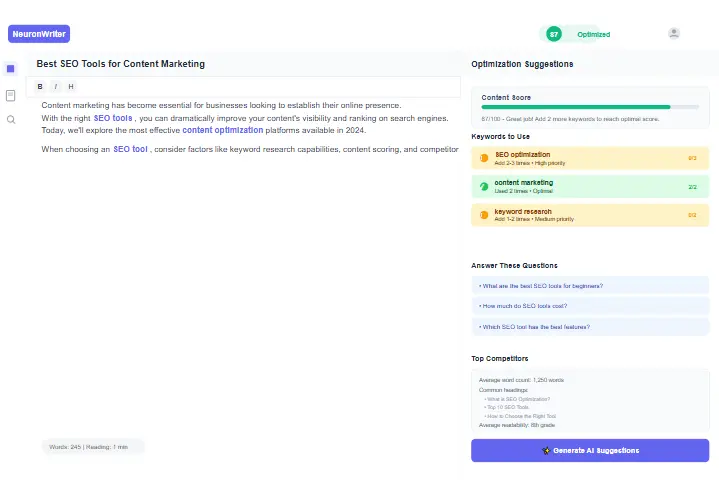Image resolution: width=719 pixels, height=488 pixels.
Task: Click the question 'How much do SEO tools cost?'
Action: point(590,306)
